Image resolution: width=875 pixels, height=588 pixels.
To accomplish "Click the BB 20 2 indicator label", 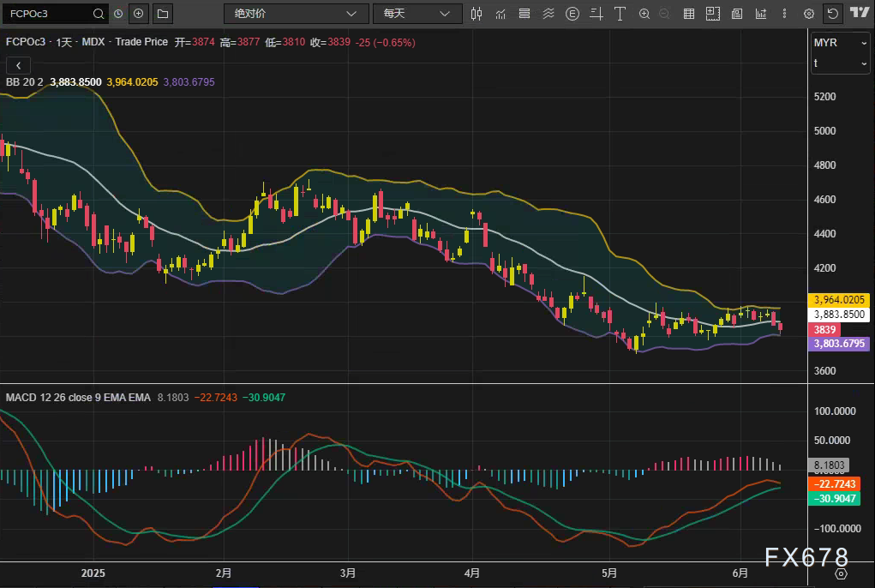I will (x=24, y=82).
